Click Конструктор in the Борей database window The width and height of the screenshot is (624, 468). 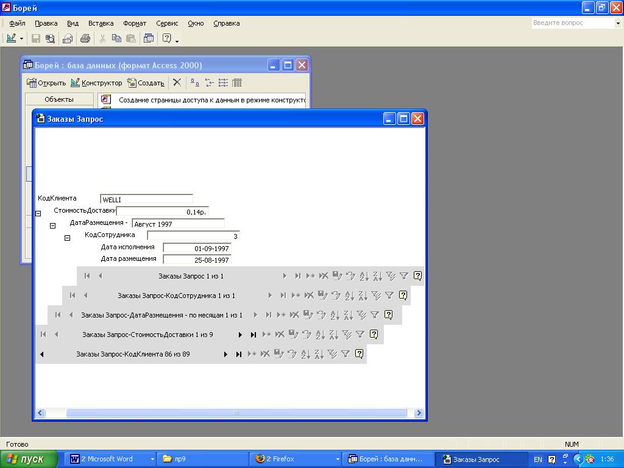pos(96,83)
